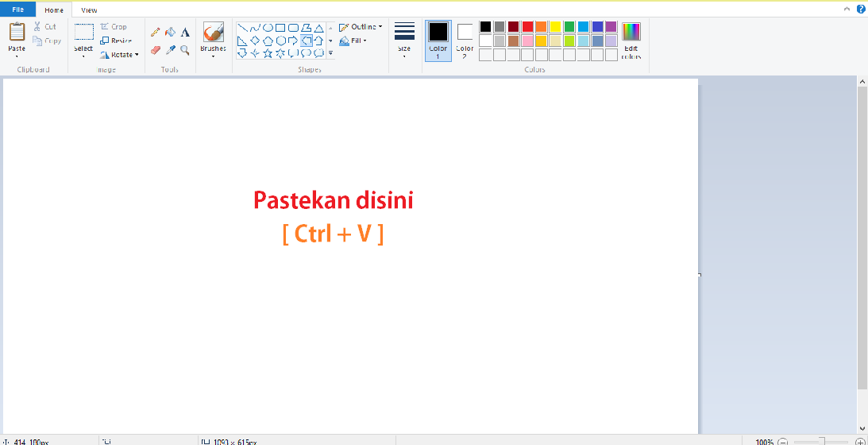Select the Curve shape
Screen dimensions: 868x445
click(x=255, y=28)
